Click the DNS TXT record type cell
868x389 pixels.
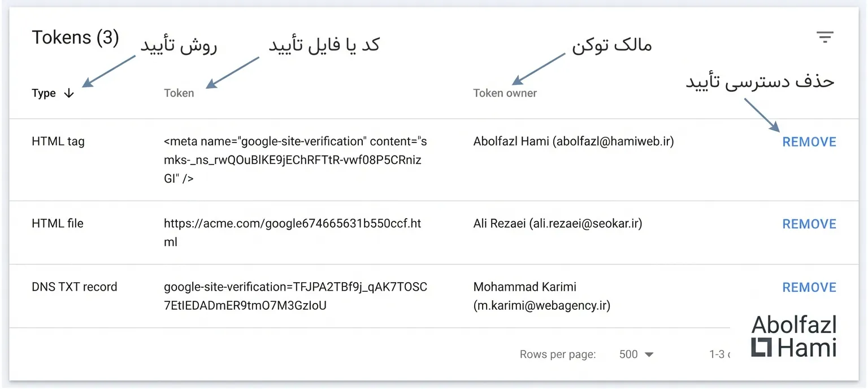tap(75, 287)
